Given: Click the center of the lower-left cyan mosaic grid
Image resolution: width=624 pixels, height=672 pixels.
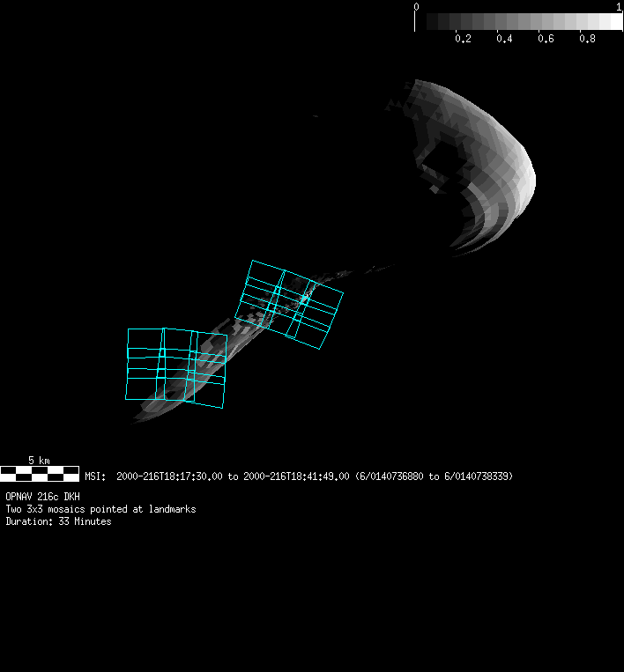Looking at the screenshot, I should (176, 367).
